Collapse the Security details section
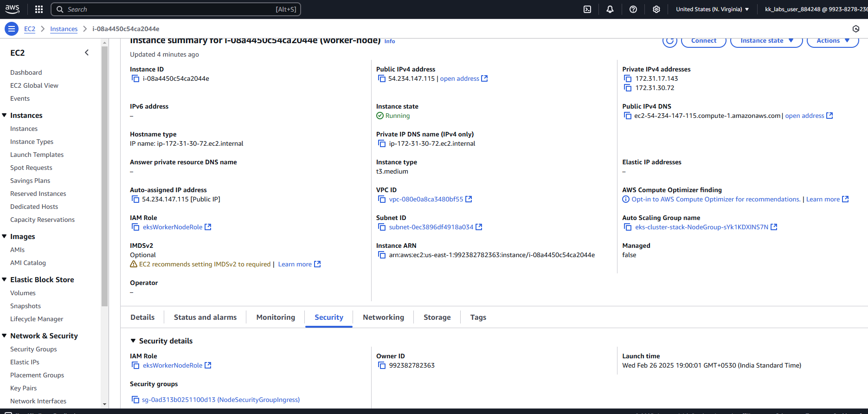This screenshot has width=868, height=414. point(133,341)
